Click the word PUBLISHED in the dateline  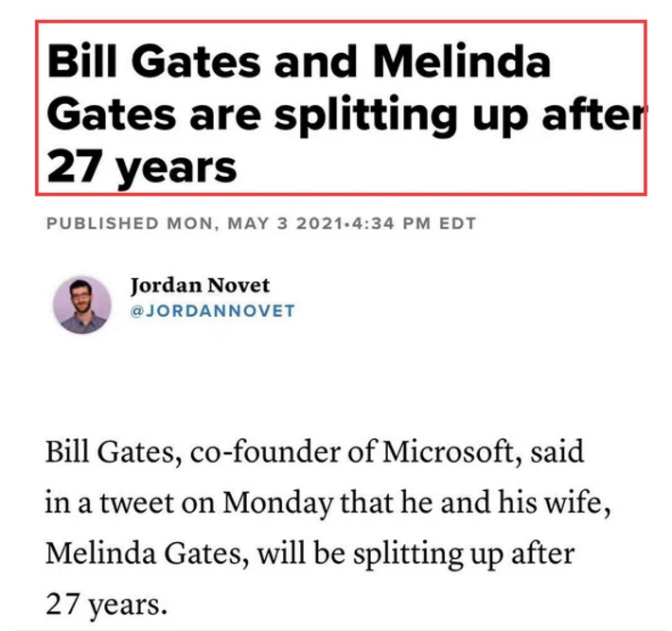click(x=102, y=223)
